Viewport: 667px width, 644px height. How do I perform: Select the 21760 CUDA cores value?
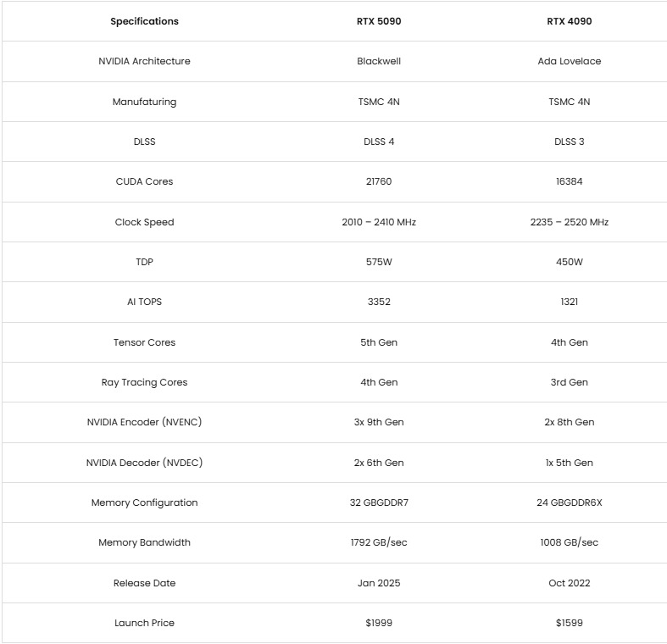click(378, 181)
